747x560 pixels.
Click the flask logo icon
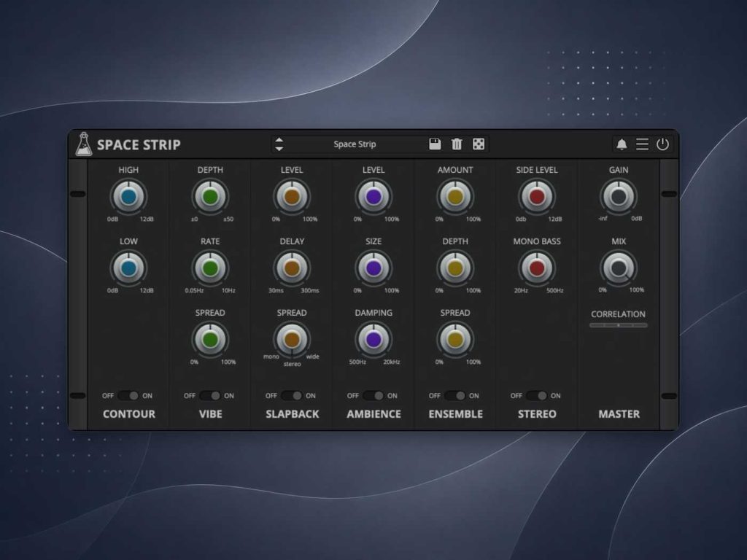pos(84,144)
